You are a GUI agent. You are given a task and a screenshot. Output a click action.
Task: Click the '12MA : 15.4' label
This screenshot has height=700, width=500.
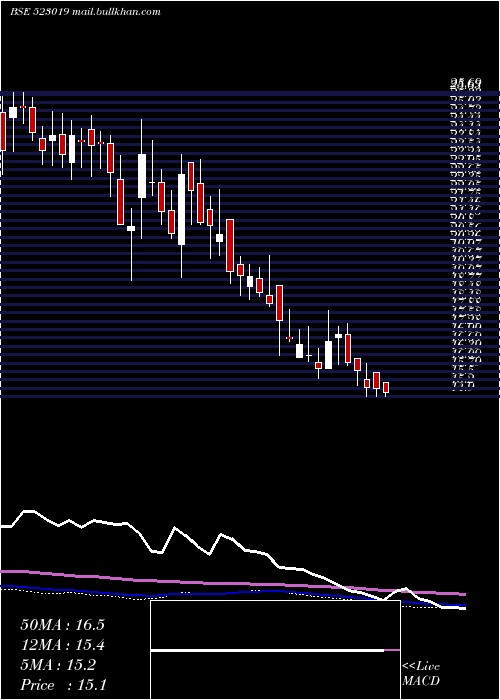pos(62,645)
